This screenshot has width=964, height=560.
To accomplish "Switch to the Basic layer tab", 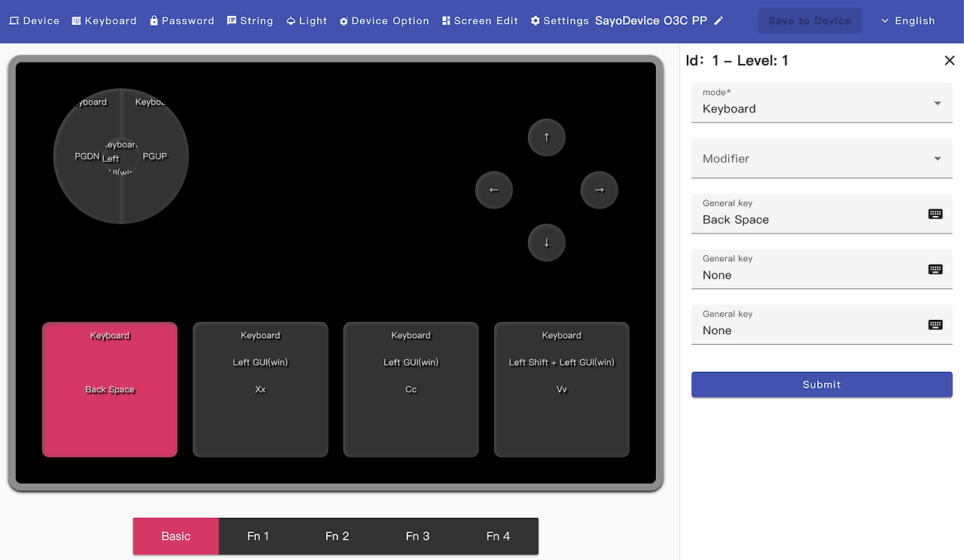I will coord(176,537).
